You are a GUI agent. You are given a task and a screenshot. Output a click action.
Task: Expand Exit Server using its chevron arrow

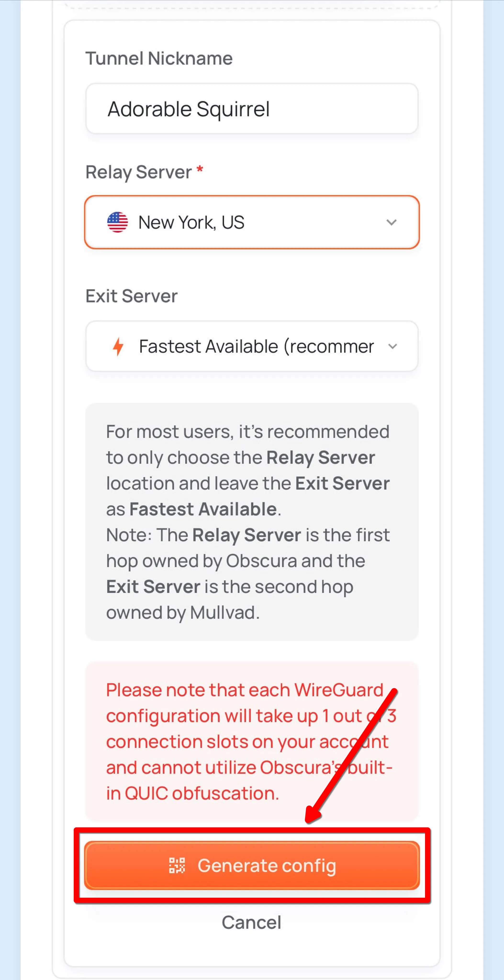coord(392,347)
